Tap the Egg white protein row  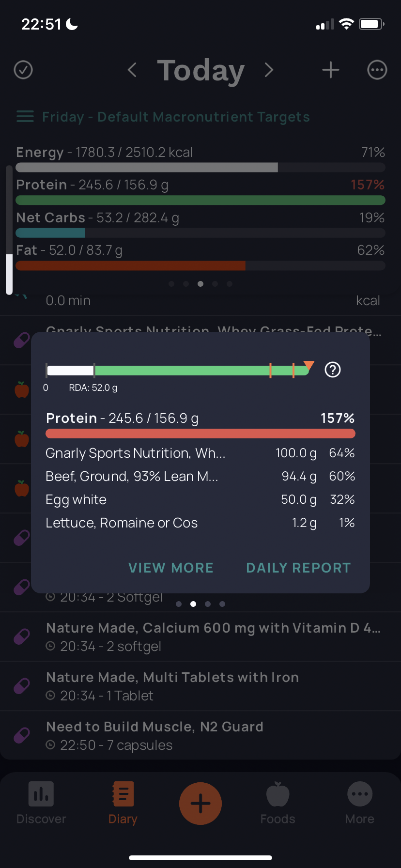coord(200,500)
